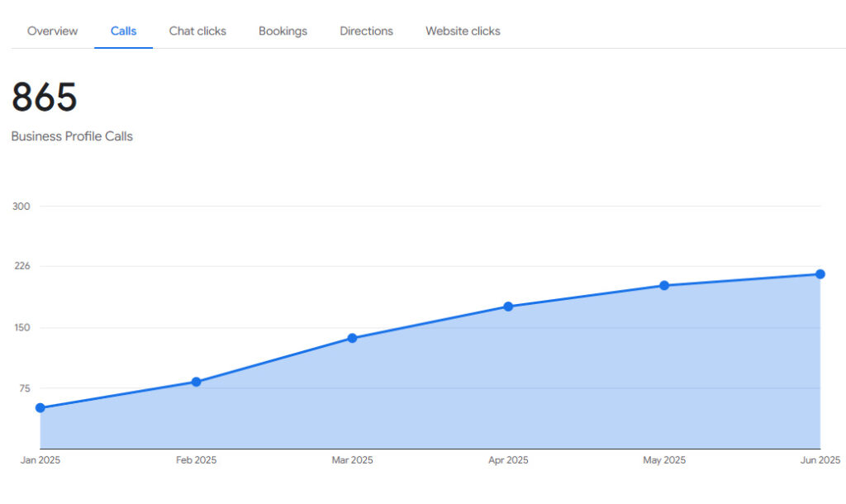
Task: Select the Mar 2025 axis label
Action: 353,460
